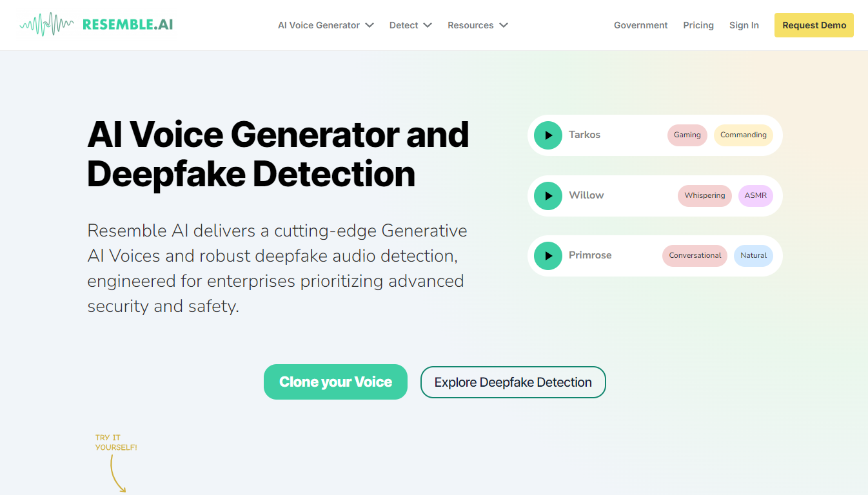Open the Detect dropdown menu
The image size is (868, 495).
[410, 25]
